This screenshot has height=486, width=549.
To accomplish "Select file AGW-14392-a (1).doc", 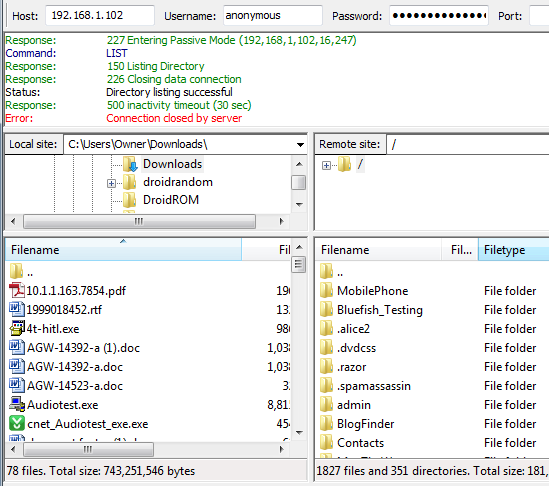I will pyautogui.click(x=83, y=348).
